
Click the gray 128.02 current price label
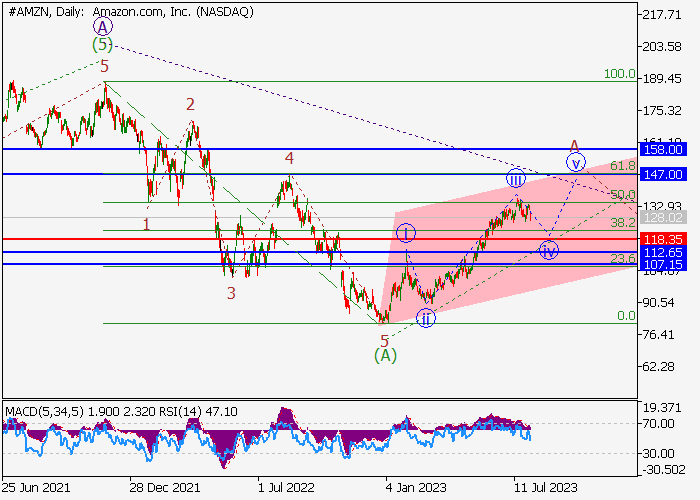(x=663, y=217)
